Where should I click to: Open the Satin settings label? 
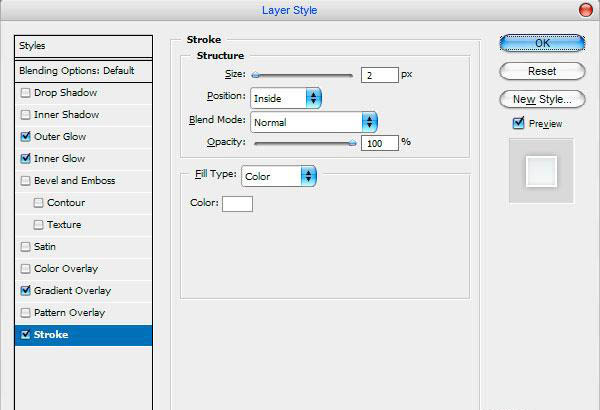(x=45, y=247)
